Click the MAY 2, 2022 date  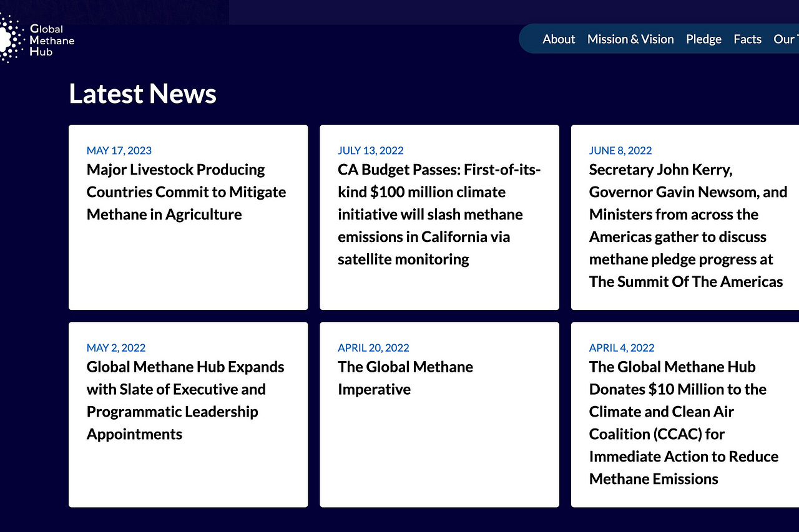(116, 347)
